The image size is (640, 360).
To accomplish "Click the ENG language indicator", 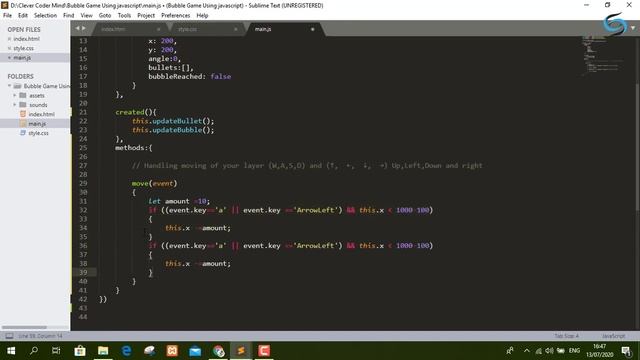I will 574,351.
